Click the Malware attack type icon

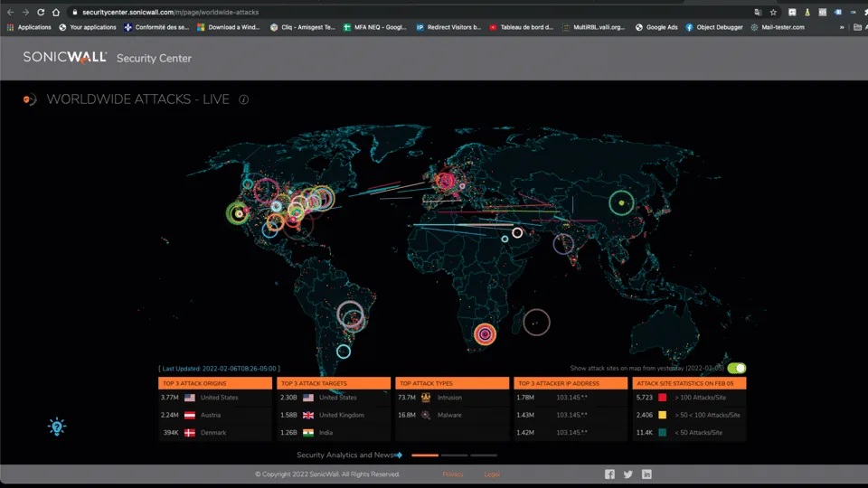click(x=426, y=415)
